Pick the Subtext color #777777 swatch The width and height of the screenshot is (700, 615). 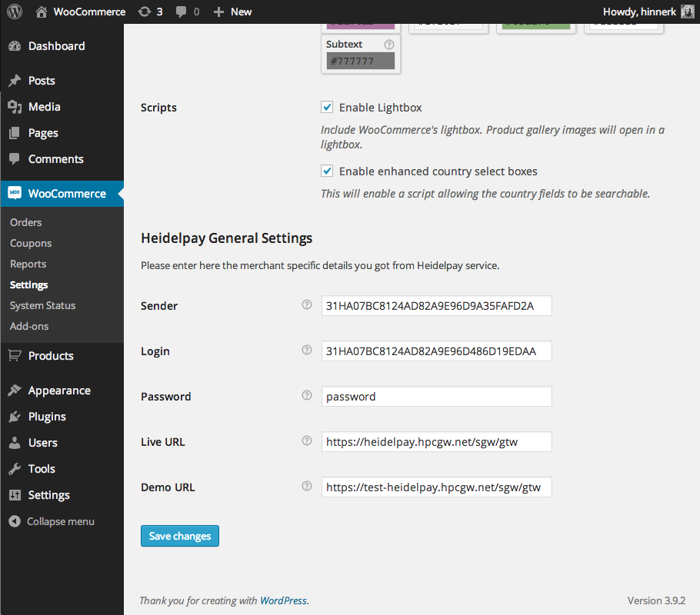point(360,61)
